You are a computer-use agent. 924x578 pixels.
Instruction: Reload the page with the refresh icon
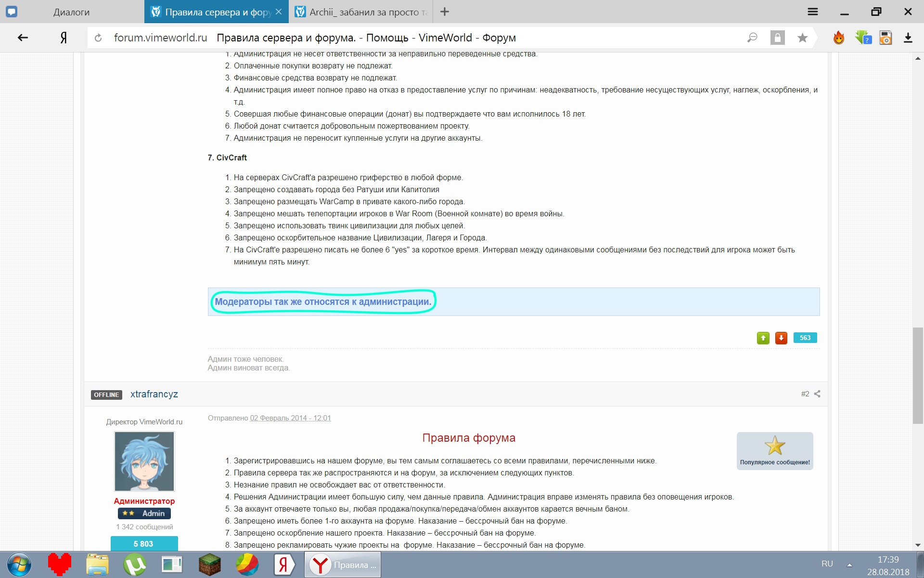pyautogui.click(x=98, y=38)
